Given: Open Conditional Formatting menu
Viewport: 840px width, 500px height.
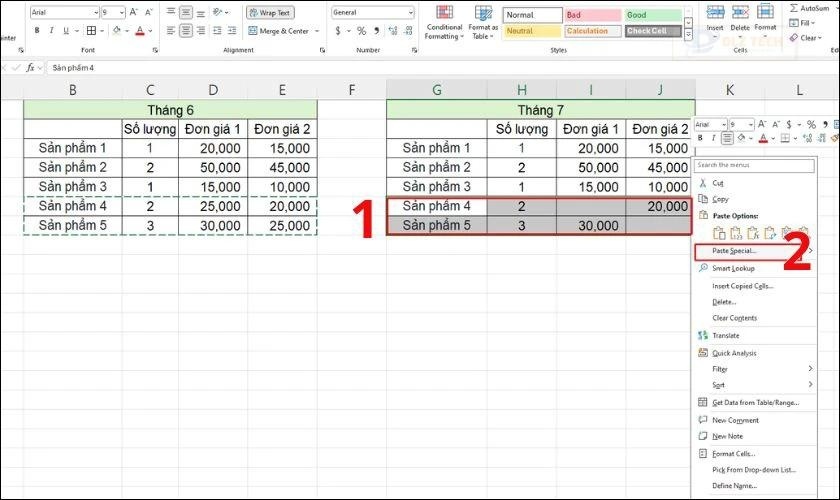Looking at the screenshot, I should 444,23.
